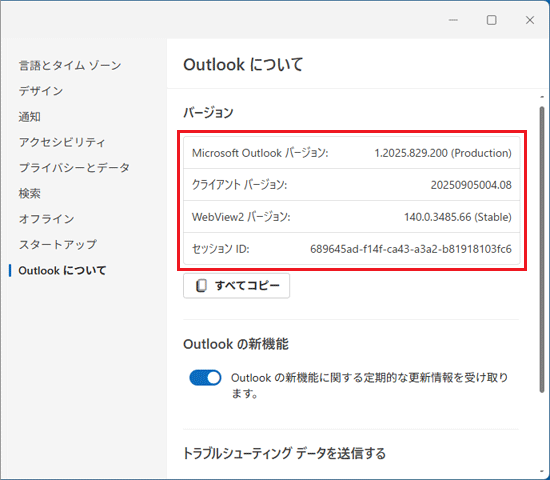Select デザイン in the sidebar
The height and width of the screenshot is (480, 550).
(x=41, y=91)
